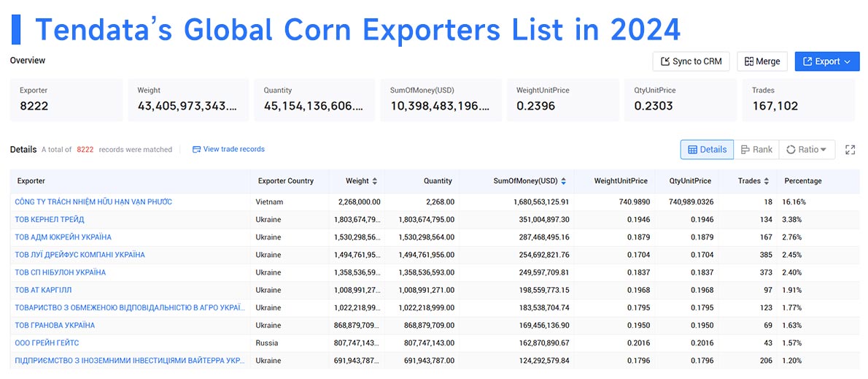This screenshot has width=868, height=379.
Task: Open the Export dropdown button
Action: pyautogui.click(x=827, y=61)
